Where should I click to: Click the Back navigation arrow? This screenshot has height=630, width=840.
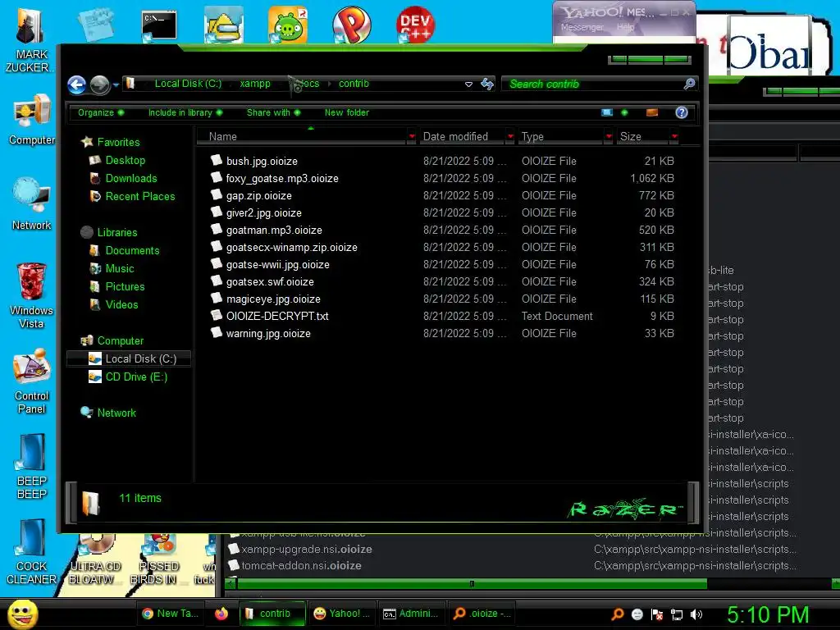(76, 84)
